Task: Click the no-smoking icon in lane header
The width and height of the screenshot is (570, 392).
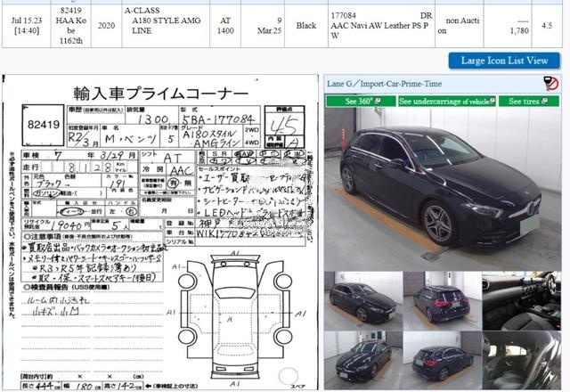Action: pyautogui.click(x=551, y=84)
